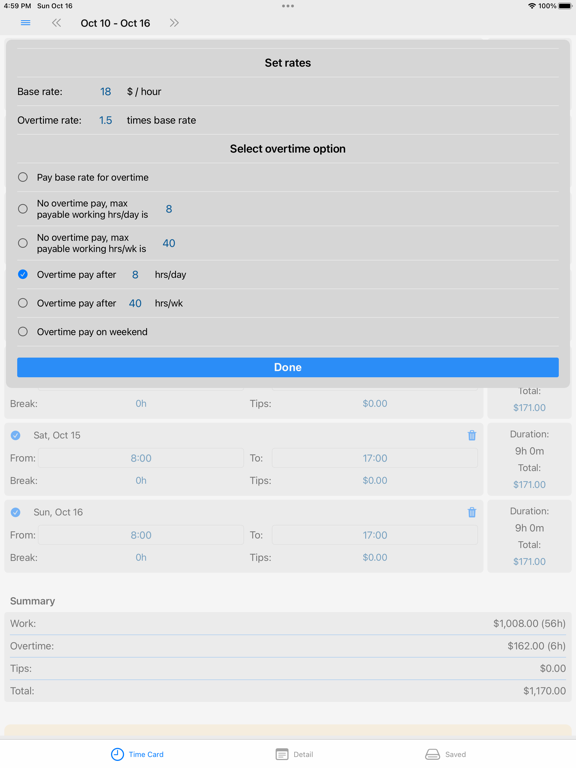Open the hamburger menu icon

click(x=25, y=23)
